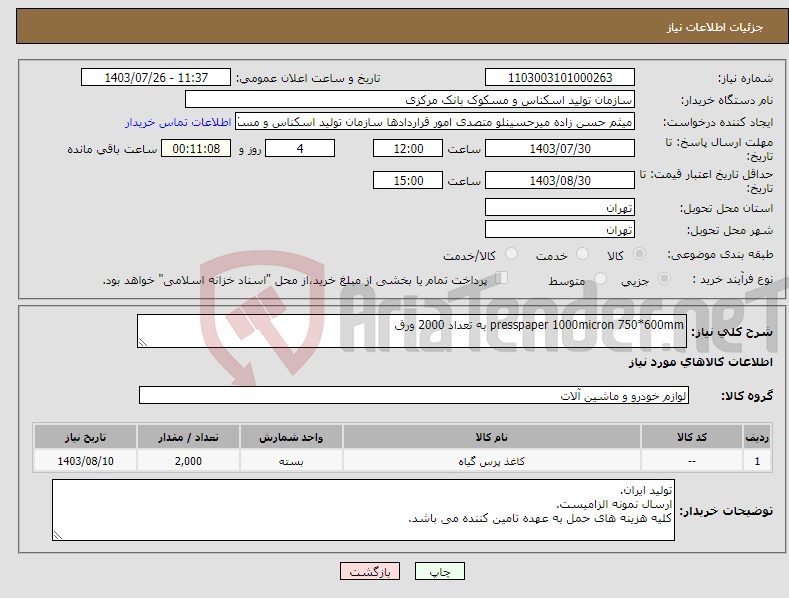This screenshot has height=598, width=789.
Task: Click the buyer notes textarea تولید ایران
Action: coord(363,510)
